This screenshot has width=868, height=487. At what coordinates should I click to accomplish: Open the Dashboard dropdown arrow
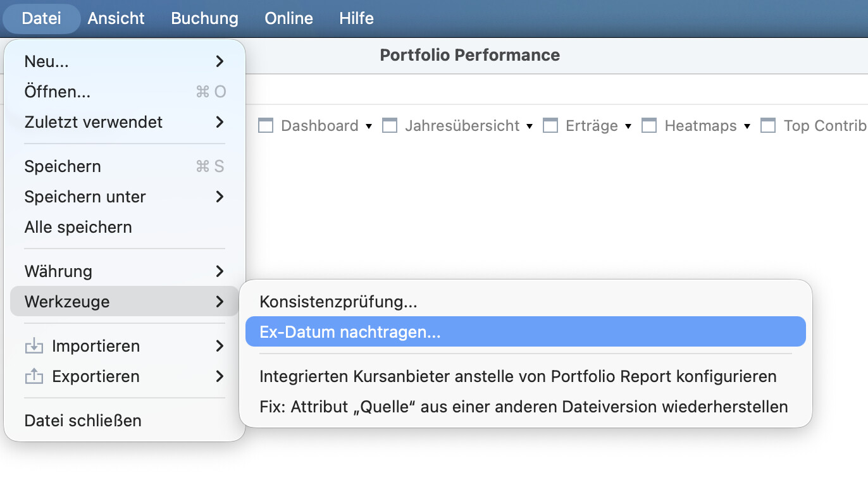[369, 126]
